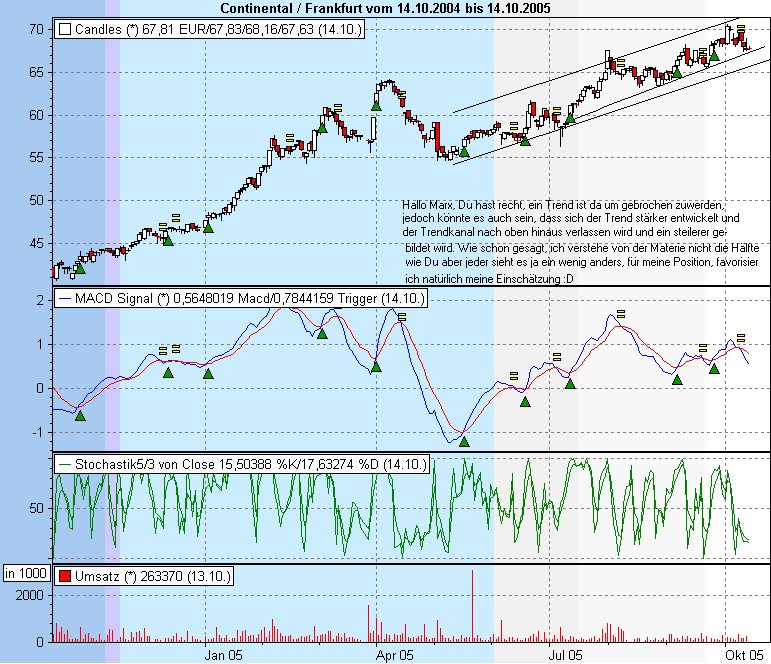This screenshot has height=664, width=771.
Task: Select yellow sell marker on MACD peak just after Apr 05
Action: (402, 317)
